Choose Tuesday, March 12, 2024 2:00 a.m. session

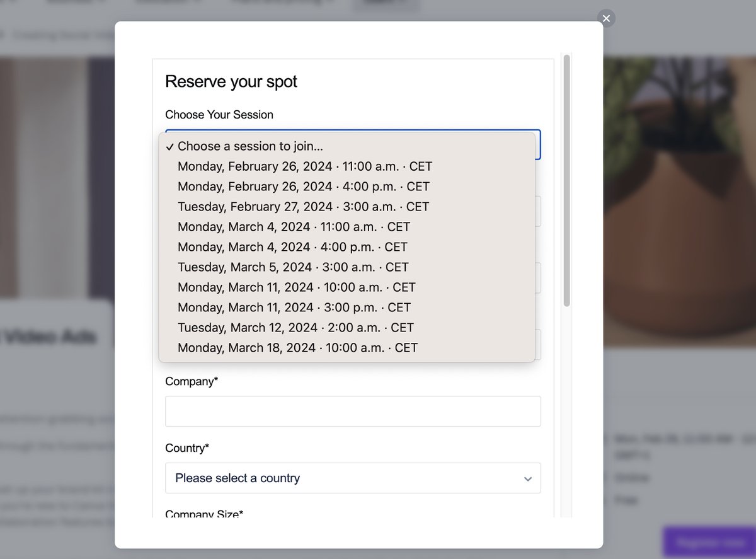[x=346, y=328]
